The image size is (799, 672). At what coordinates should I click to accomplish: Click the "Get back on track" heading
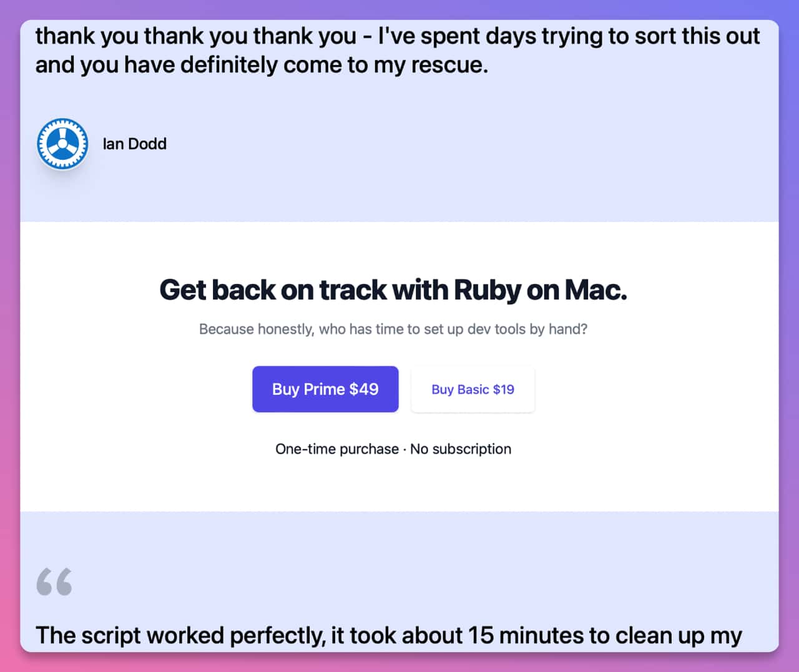point(393,290)
